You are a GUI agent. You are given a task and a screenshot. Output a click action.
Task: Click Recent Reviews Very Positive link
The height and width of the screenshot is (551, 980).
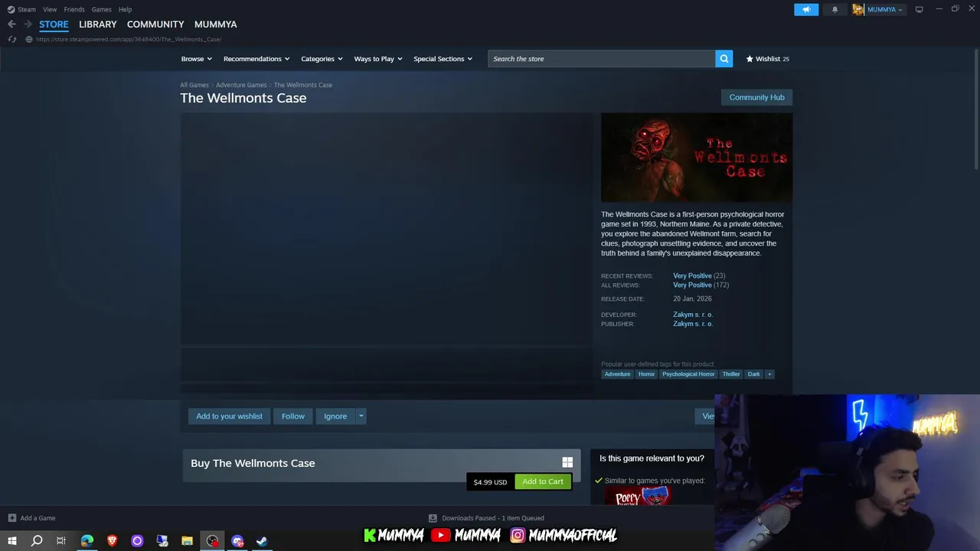click(x=692, y=275)
